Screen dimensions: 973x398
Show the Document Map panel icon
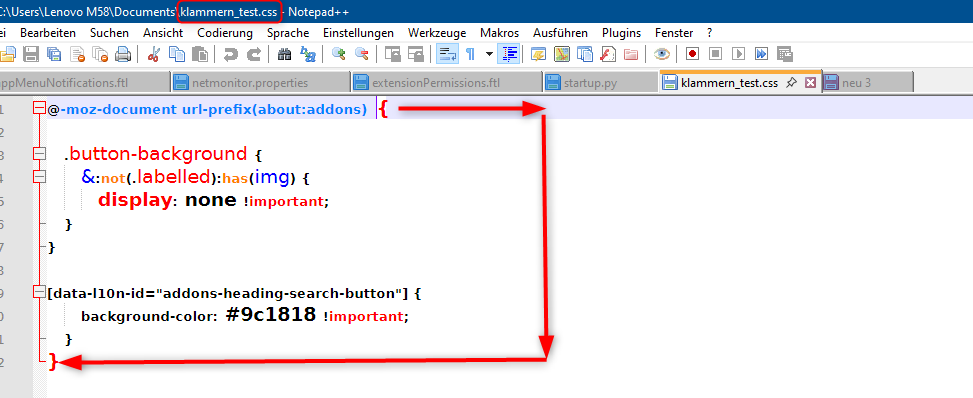[x=562, y=55]
